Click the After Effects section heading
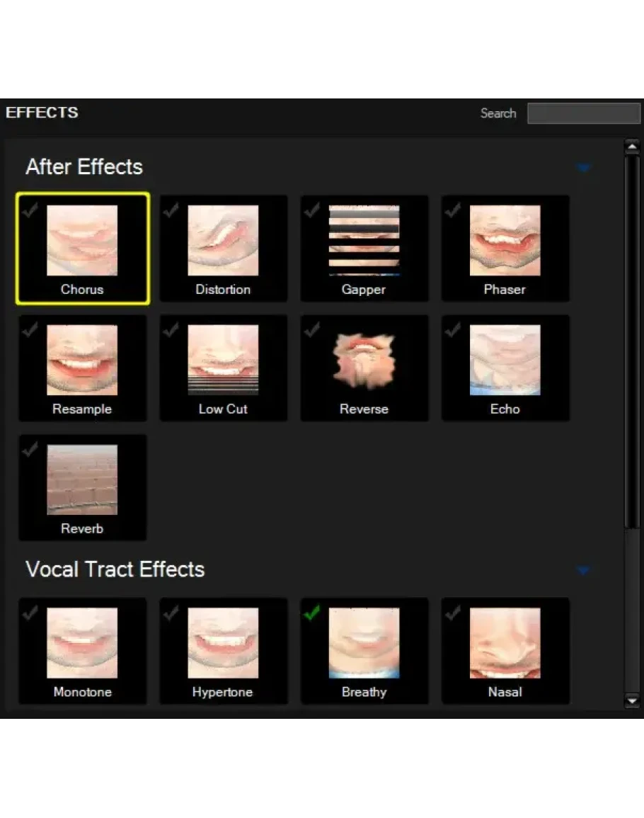This screenshot has height=818, width=644. click(x=84, y=167)
